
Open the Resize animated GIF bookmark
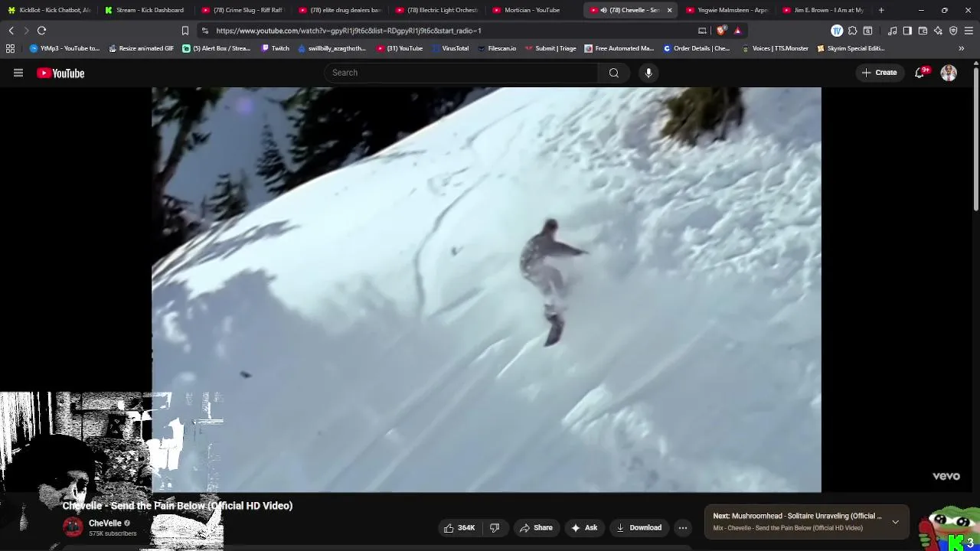pyautogui.click(x=141, y=48)
